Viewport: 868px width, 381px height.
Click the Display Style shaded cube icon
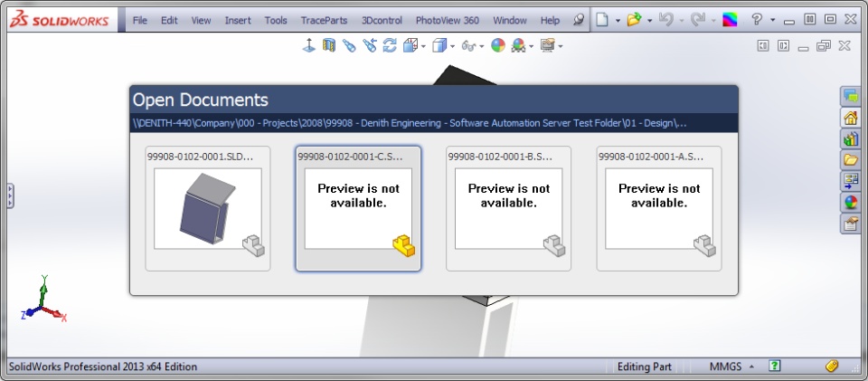click(x=439, y=45)
